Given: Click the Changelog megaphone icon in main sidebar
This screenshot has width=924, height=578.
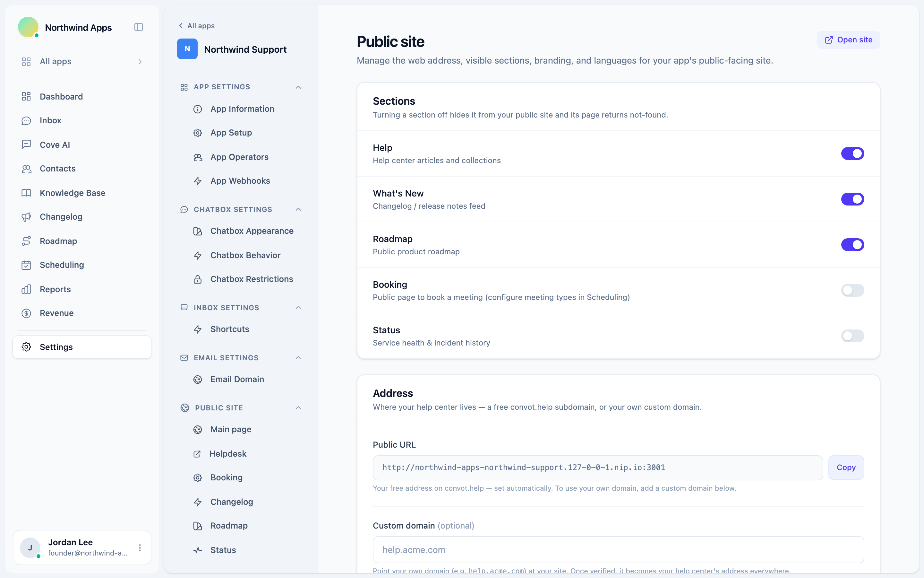Looking at the screenshot, I should click(26, 217).
